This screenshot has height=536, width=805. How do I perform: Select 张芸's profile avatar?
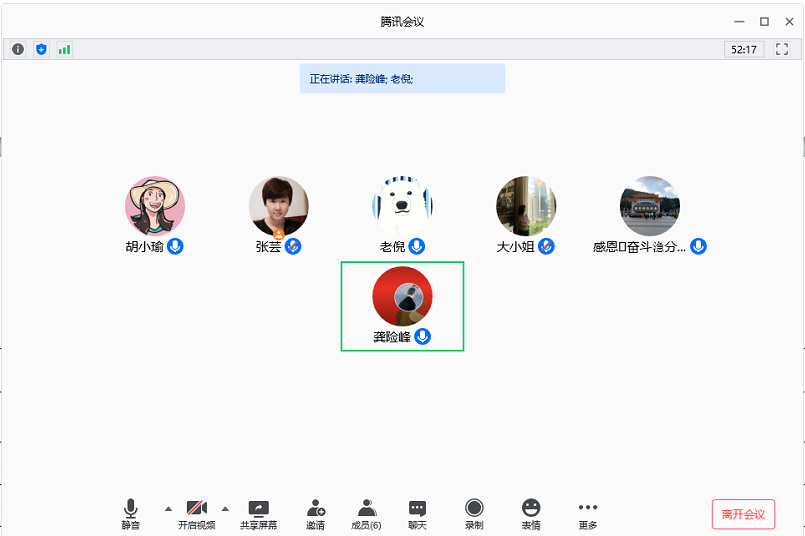pyautogui.click(x=279, y=206)
